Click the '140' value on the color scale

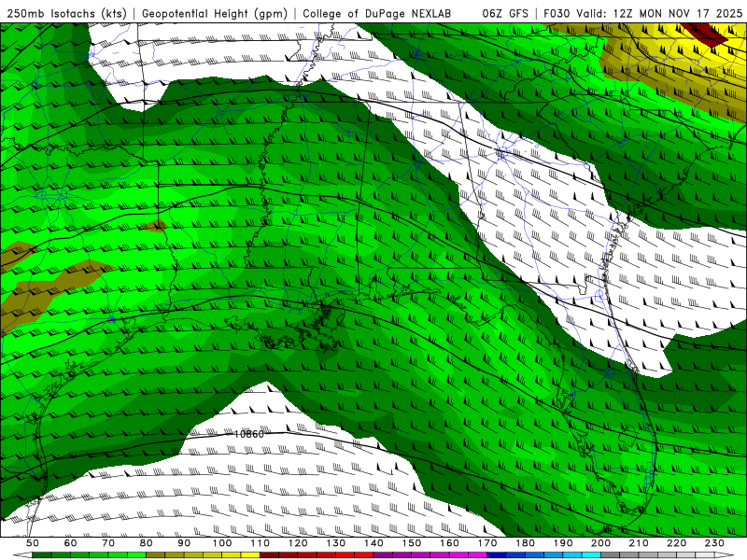[x=373, y=543]
